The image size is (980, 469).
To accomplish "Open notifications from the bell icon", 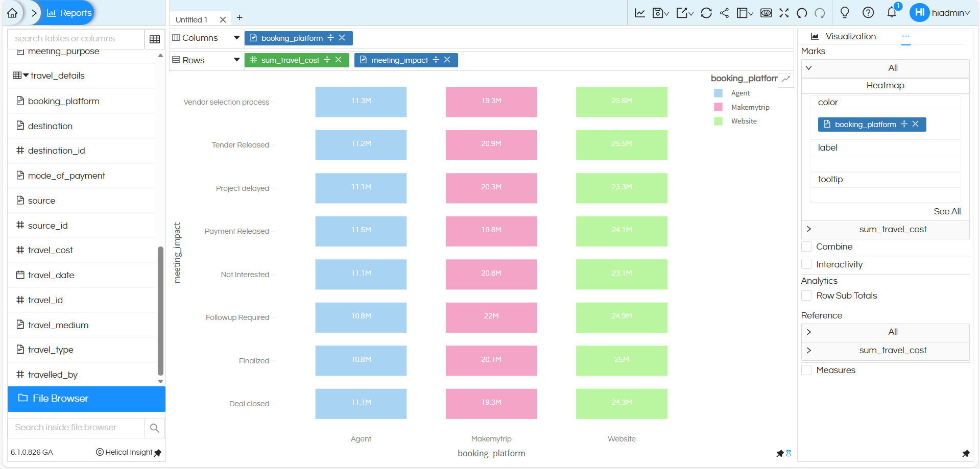I will click(892, 13).
